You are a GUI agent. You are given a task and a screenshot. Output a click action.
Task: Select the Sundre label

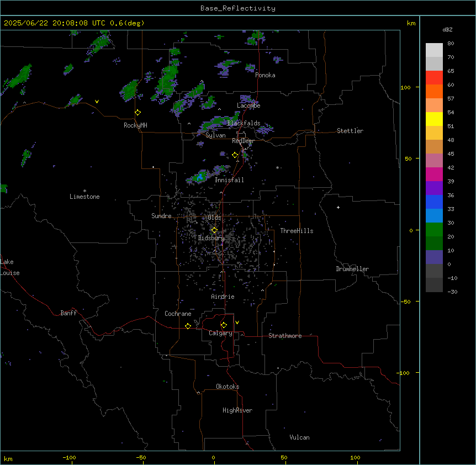[x=161, y=216]
